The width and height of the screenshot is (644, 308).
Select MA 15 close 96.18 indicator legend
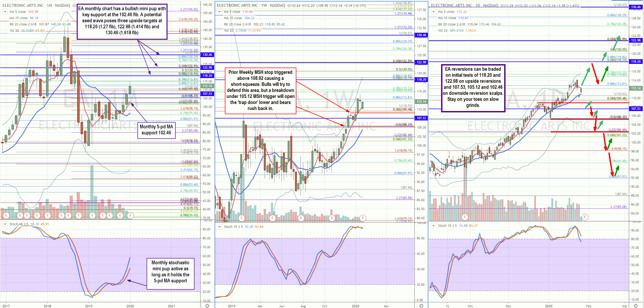coord(24,18)
